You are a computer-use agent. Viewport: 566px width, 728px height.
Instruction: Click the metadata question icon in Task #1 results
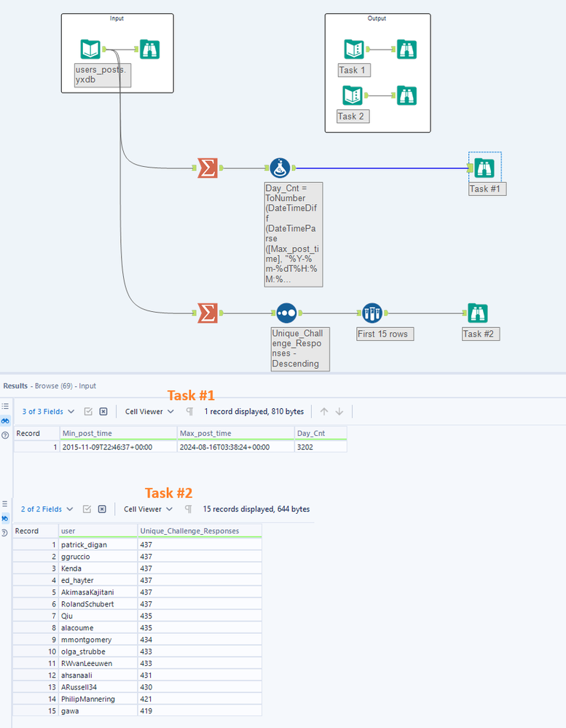(x=5, y=435)
